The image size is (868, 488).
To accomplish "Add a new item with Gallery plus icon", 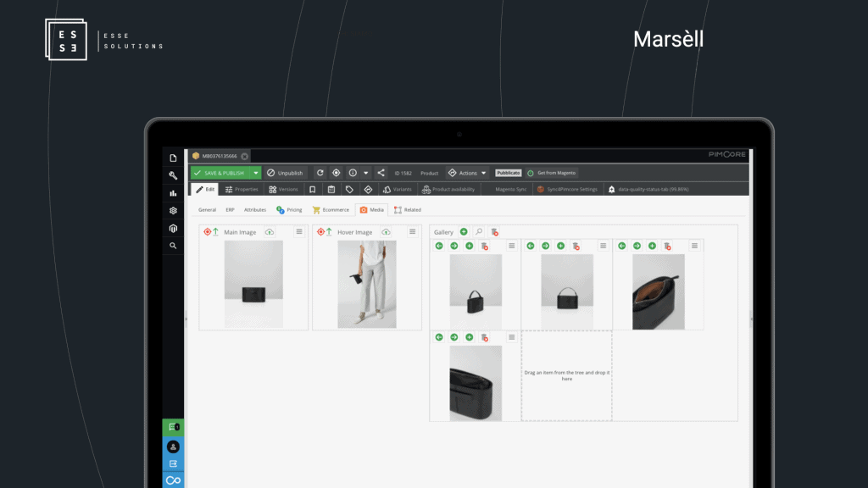I will [x=464, y=232].
